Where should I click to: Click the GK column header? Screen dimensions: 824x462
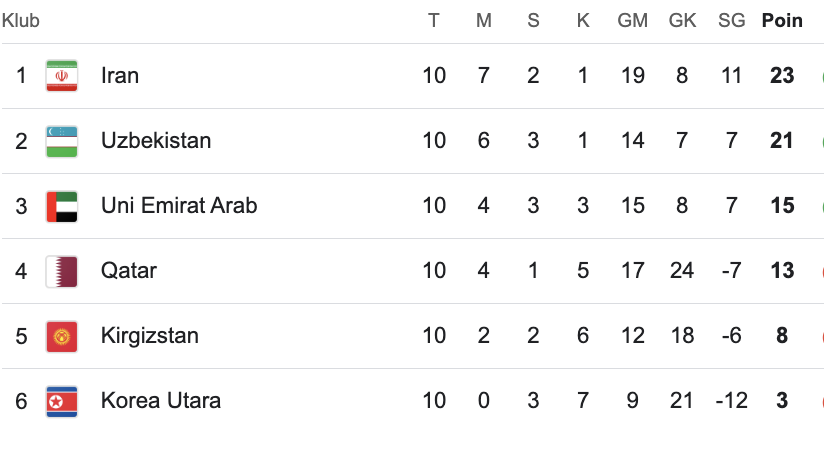coord(682,21)
